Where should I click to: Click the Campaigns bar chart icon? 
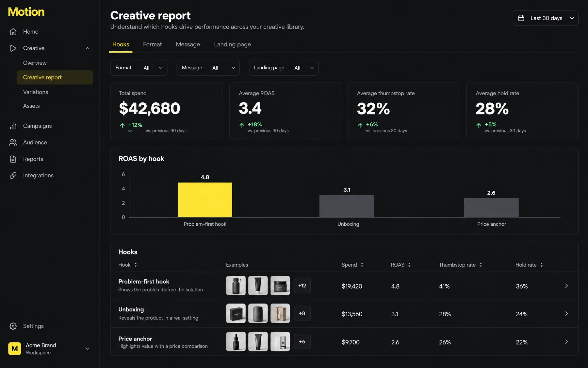click(x=13, y=126)
